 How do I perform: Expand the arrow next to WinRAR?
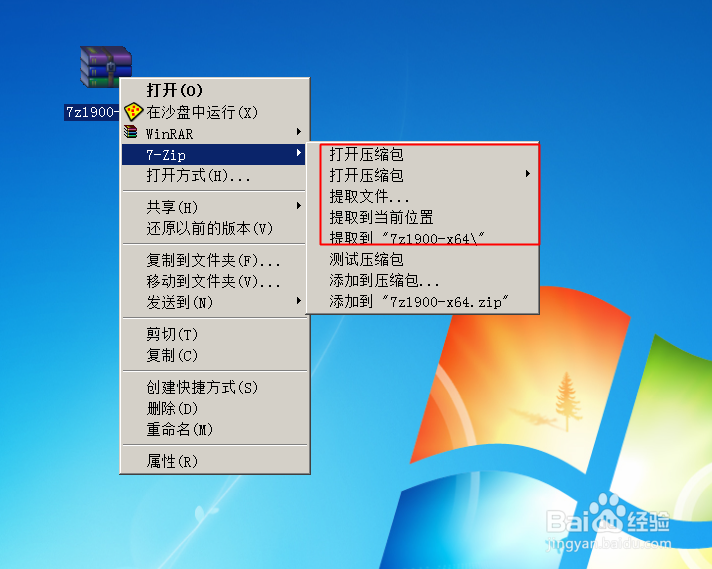tap(298, 132)
